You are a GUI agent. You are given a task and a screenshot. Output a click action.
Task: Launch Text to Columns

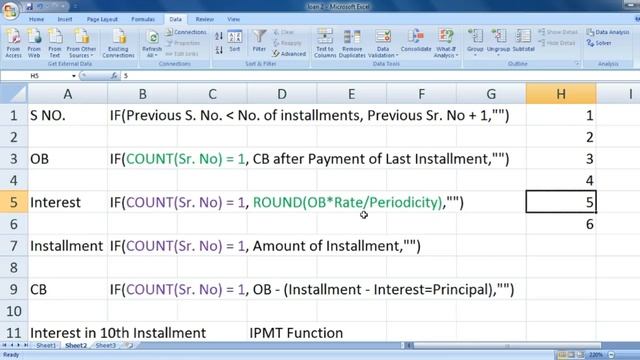tap(325, 43)
